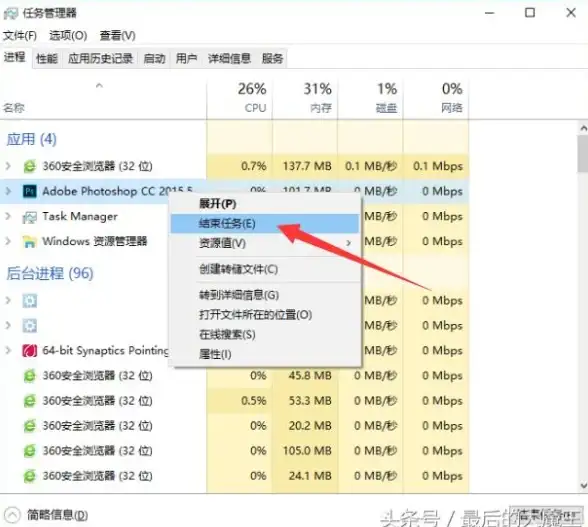Click the gear icon directly above Synaptics row
This screenshot has width=588, height=527.
30,326
